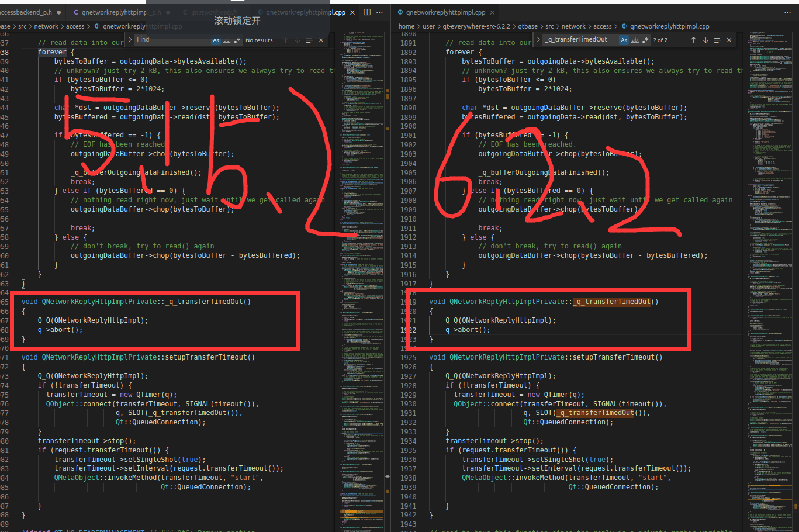Click the split editor icon in left pane
The width and height of the screenshot is (799, 532).
[367, 12]
